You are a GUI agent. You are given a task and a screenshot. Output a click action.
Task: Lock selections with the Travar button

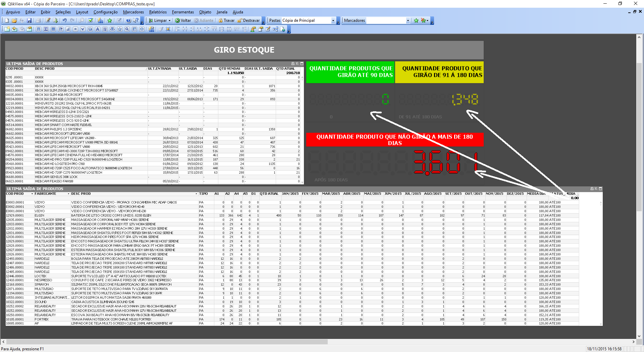coord(226,20)
